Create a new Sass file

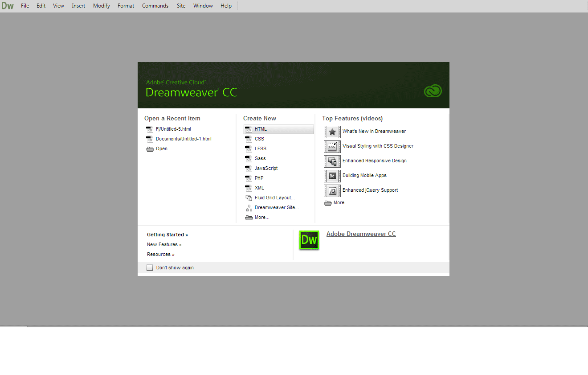[260, 159]
